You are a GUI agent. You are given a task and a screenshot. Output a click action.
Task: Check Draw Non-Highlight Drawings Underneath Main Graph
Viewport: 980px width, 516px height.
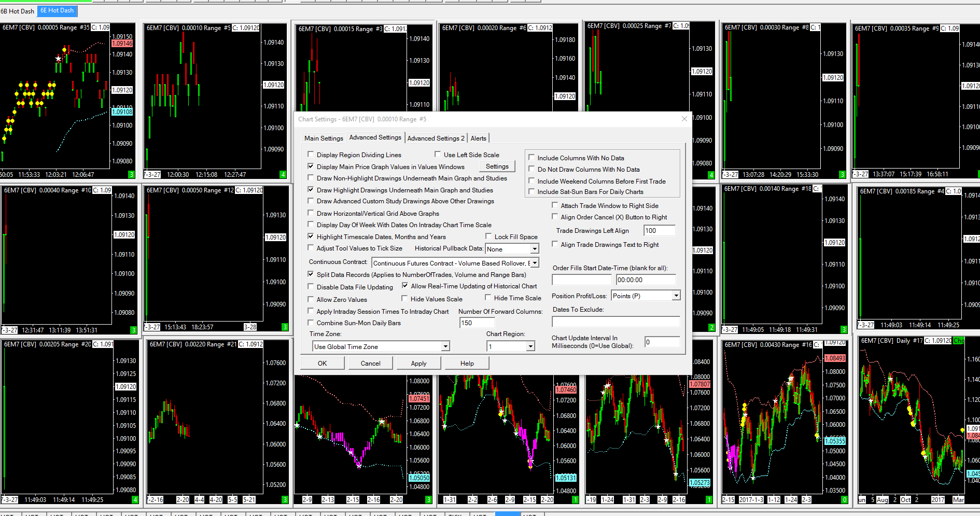(311, 178)
